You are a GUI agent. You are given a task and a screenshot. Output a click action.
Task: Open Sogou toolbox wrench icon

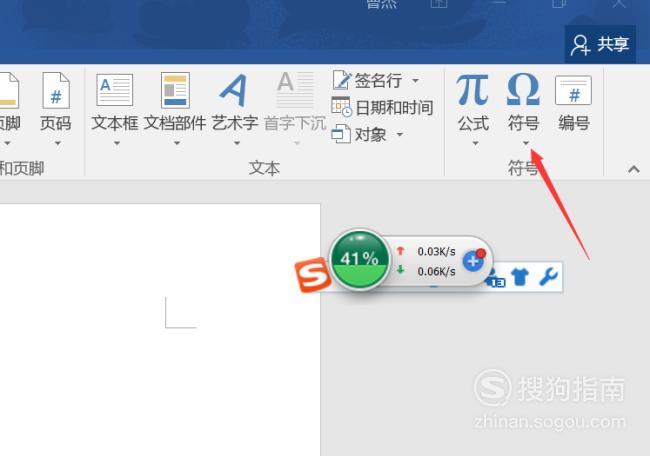pos(548,277)
